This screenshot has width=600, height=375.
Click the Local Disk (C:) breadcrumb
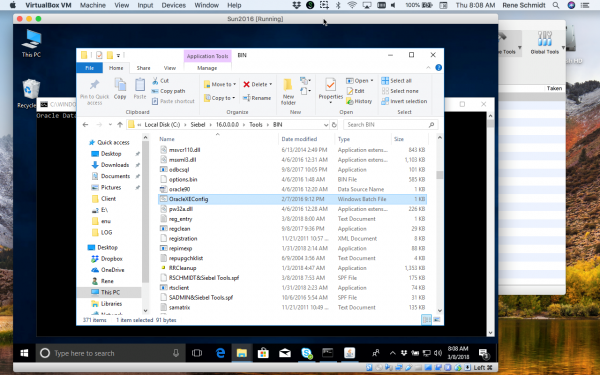(162, 125)
